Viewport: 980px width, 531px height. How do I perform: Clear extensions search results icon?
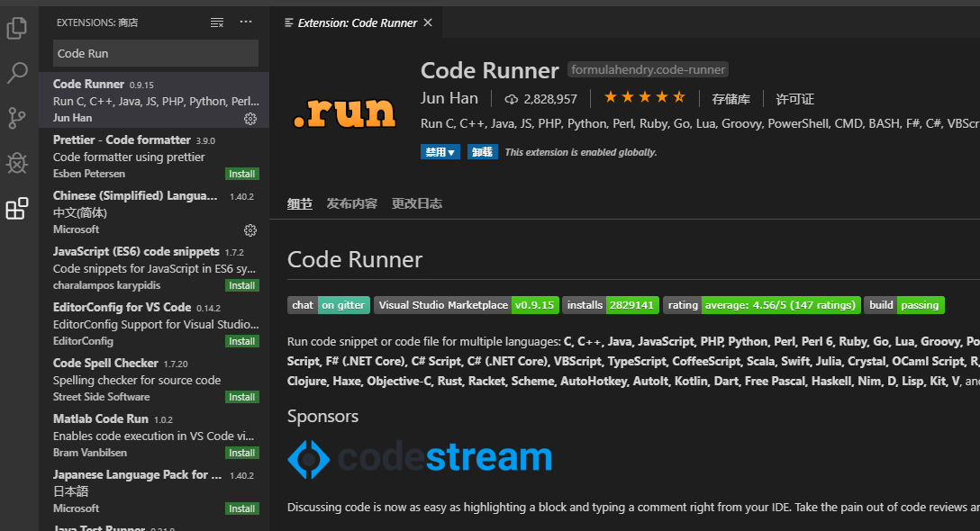coord(217,22)
